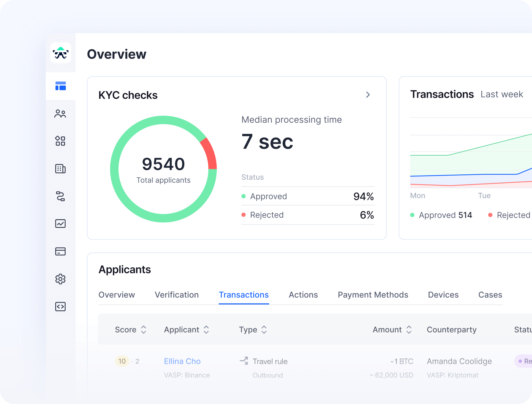Switch to the Payment Methods tab
This screenshot has width=532, height=404.
pyautogui.click(x=373, y=295)
